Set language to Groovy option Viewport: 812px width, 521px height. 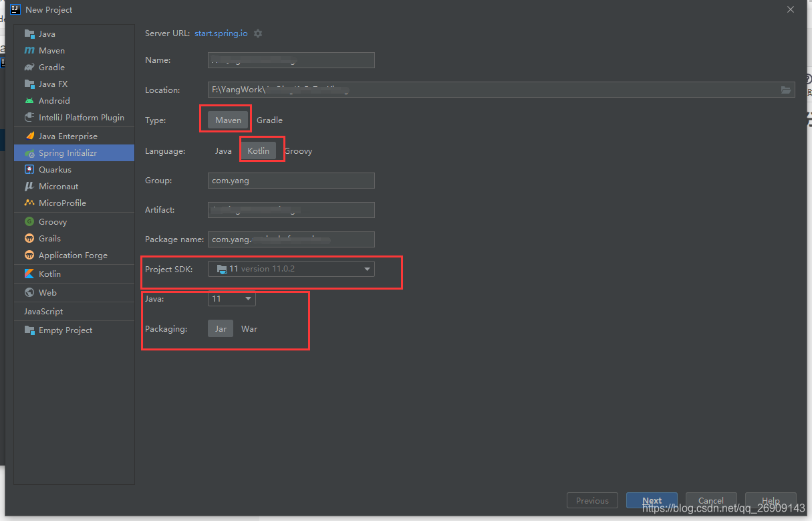(298, 150)
